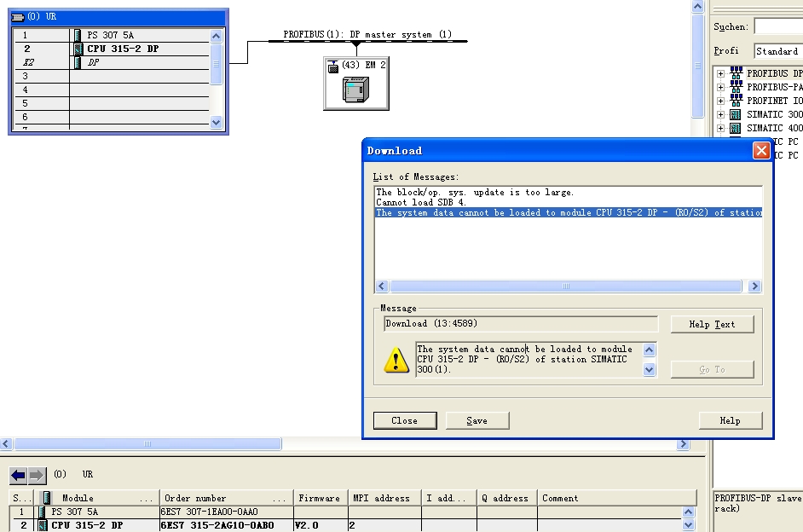
Task: Click order number 6ES7 315-2AG10-0AB0 cell
Action: (227, 525)
